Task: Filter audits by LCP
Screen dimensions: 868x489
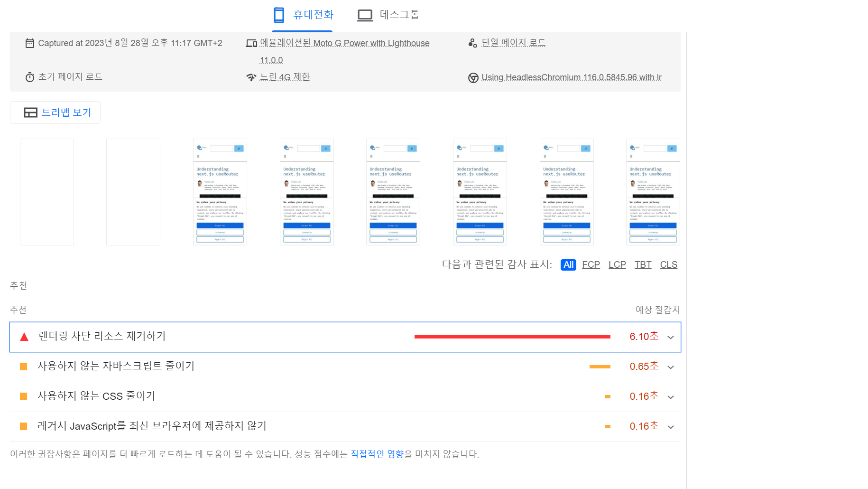Action: tap(617, 265)
